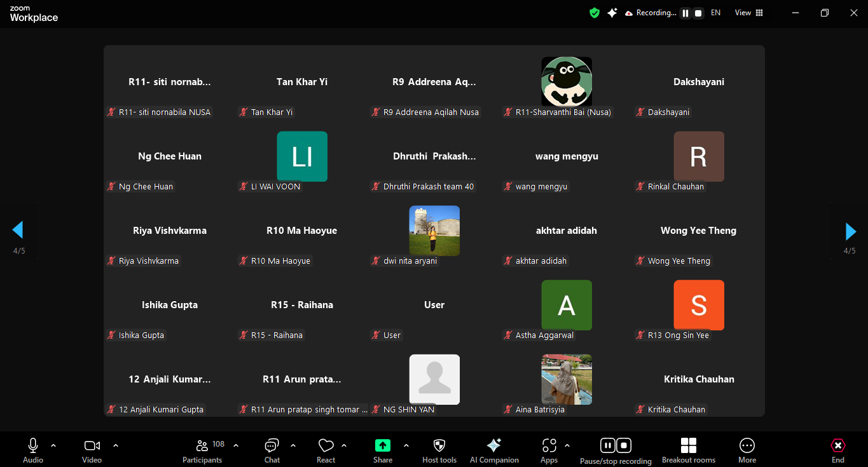Click the 'R9 Addreena Aqilah Nusa' label
Image resolution: width=868 pixels, height=467 pixels.
[x=431, y=112]
